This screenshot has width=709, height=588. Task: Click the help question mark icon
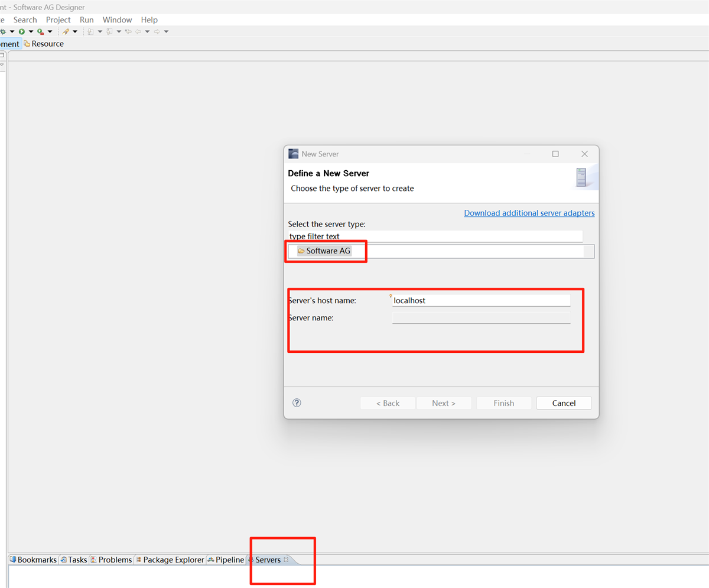(297, 403)
